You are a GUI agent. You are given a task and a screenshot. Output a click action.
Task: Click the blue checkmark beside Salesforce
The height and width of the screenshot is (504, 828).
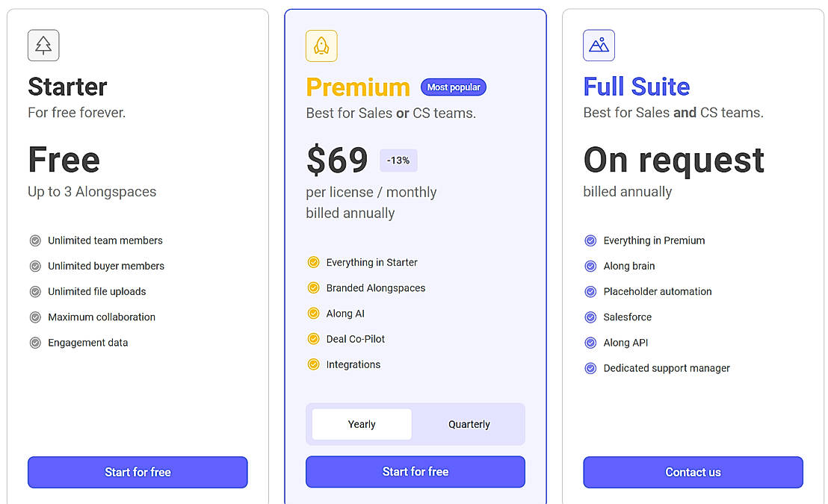[590, 317]
